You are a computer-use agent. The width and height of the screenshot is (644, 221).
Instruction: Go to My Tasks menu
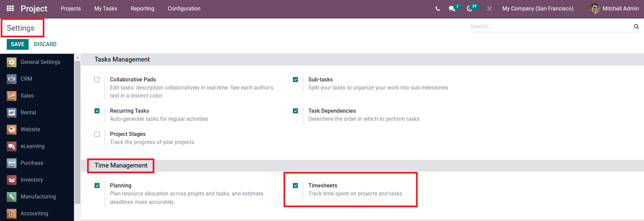click(x=106, y=9)
